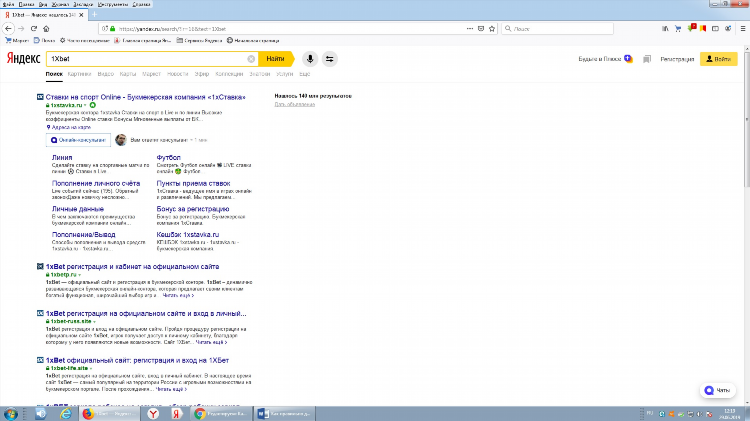Click the shopping cart toolbar extension
Screen dimensions: 750x421
click(678, 29)
